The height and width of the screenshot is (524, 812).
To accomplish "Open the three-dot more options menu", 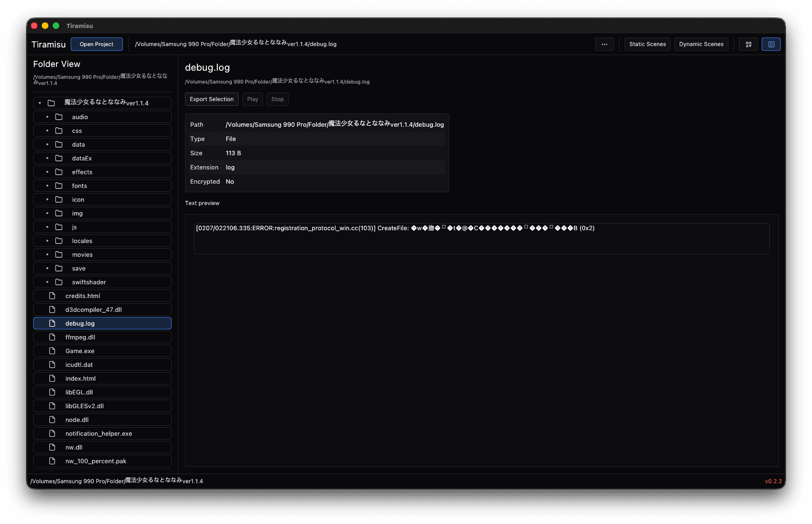I will (x=604, y=44).
